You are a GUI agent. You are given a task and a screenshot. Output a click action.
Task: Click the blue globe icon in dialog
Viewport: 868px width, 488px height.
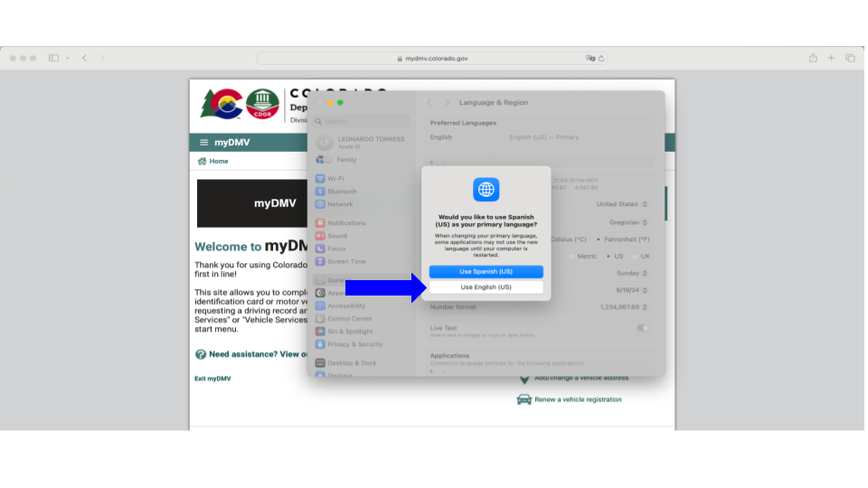486,190
